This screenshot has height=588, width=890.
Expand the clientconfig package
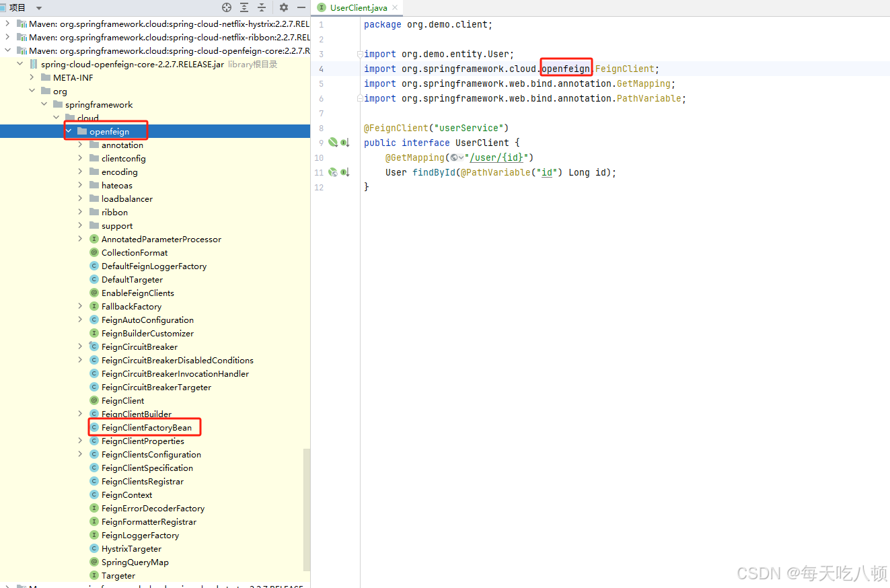point(80,158)
